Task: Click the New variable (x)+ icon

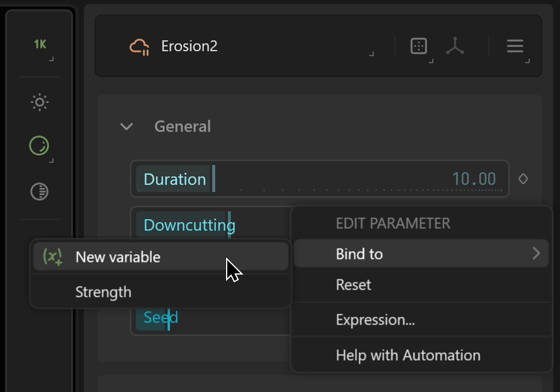Action: (x=53, y=257)
